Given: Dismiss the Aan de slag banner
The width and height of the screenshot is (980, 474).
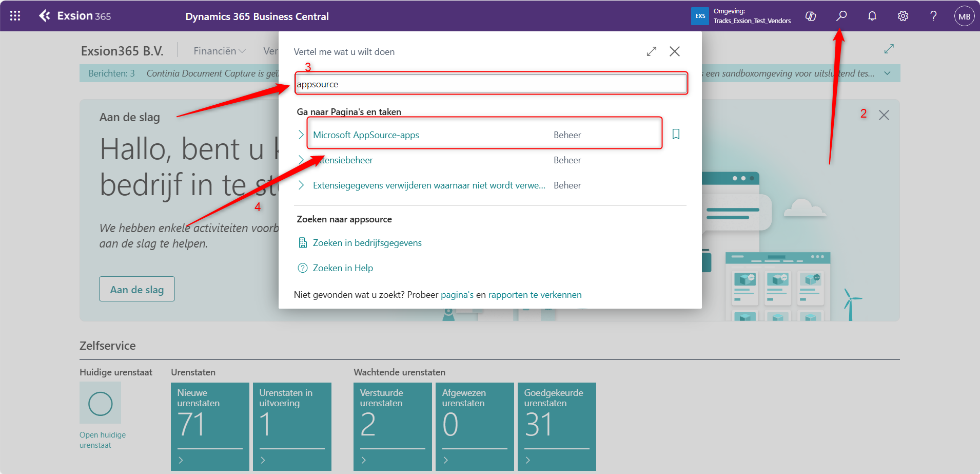Looking at the screenshot, I should coord(884,115).
